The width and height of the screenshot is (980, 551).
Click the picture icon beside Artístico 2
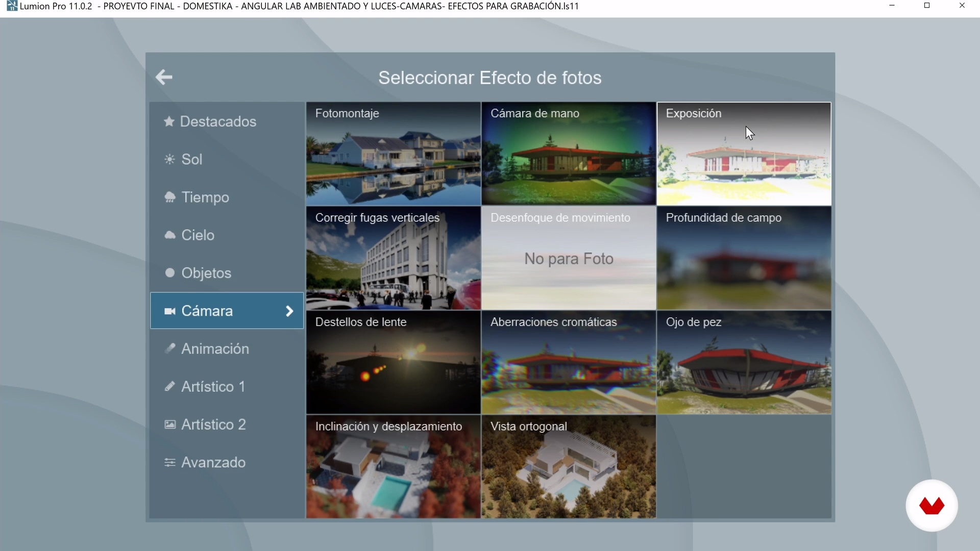coord(170,424)
